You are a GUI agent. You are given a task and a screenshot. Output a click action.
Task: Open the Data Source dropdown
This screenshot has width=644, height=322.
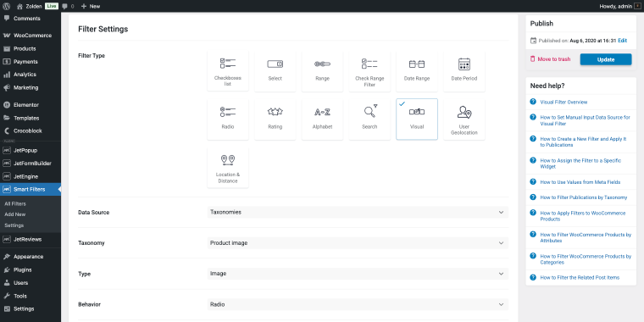coord(358,213)
